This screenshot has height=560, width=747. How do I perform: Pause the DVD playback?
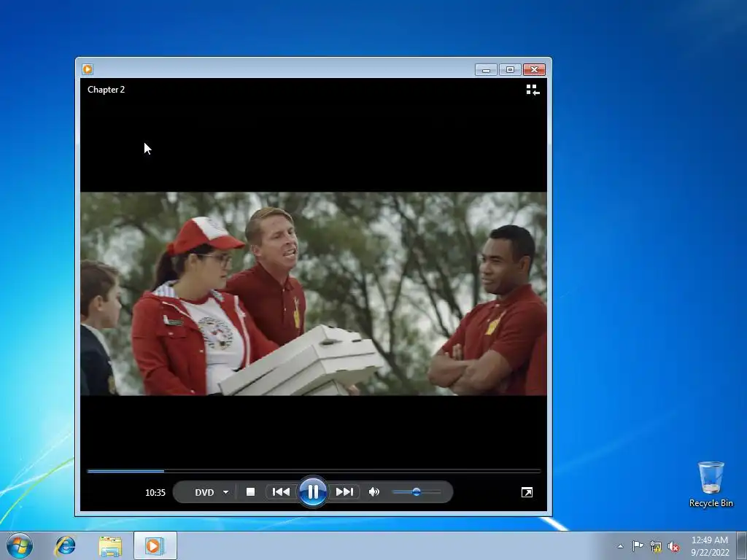pos(312,492)
